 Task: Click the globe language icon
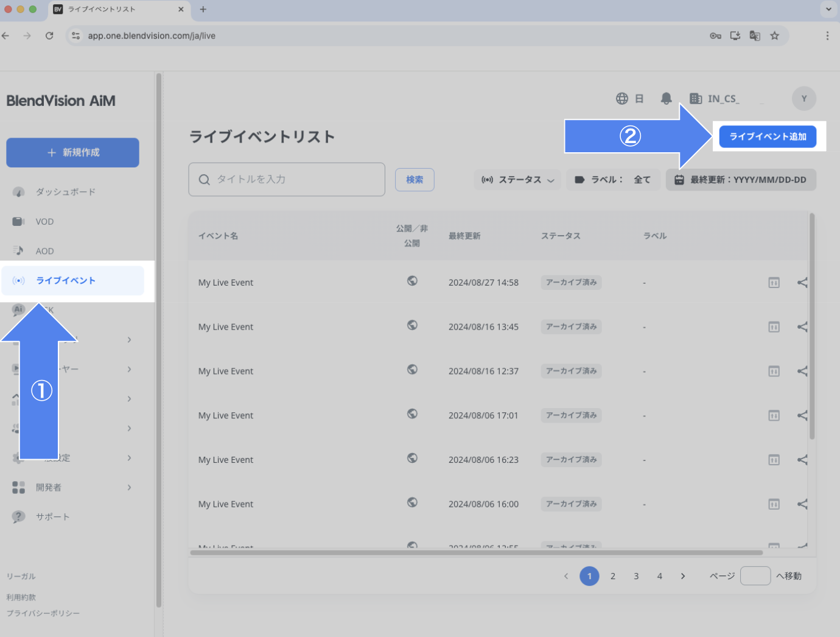tap(622, 99)
